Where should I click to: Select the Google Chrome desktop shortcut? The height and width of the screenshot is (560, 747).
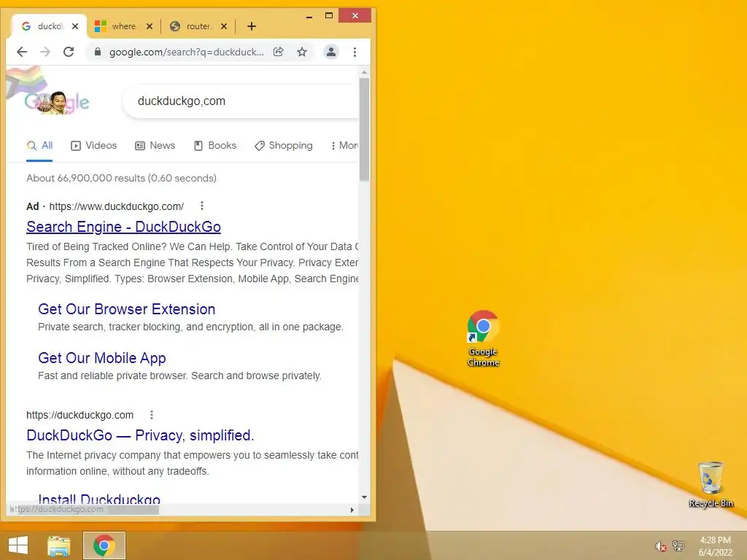483,338
